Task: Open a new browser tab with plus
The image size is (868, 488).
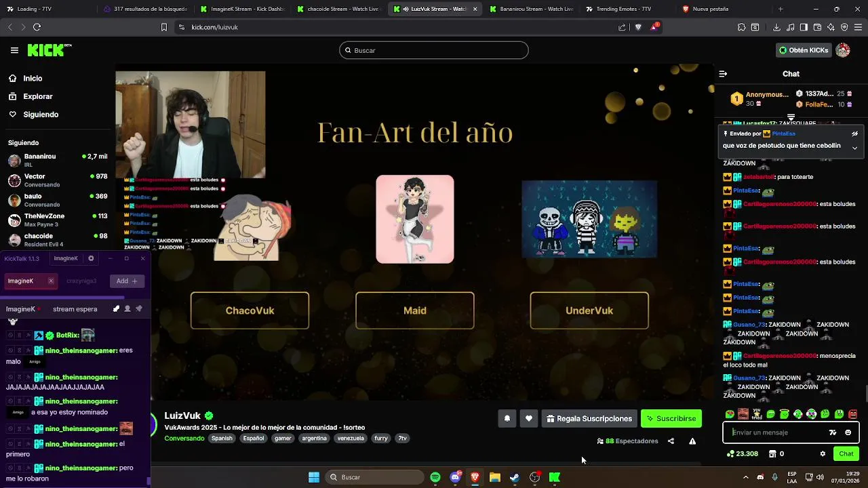Action: pos(781,9)
